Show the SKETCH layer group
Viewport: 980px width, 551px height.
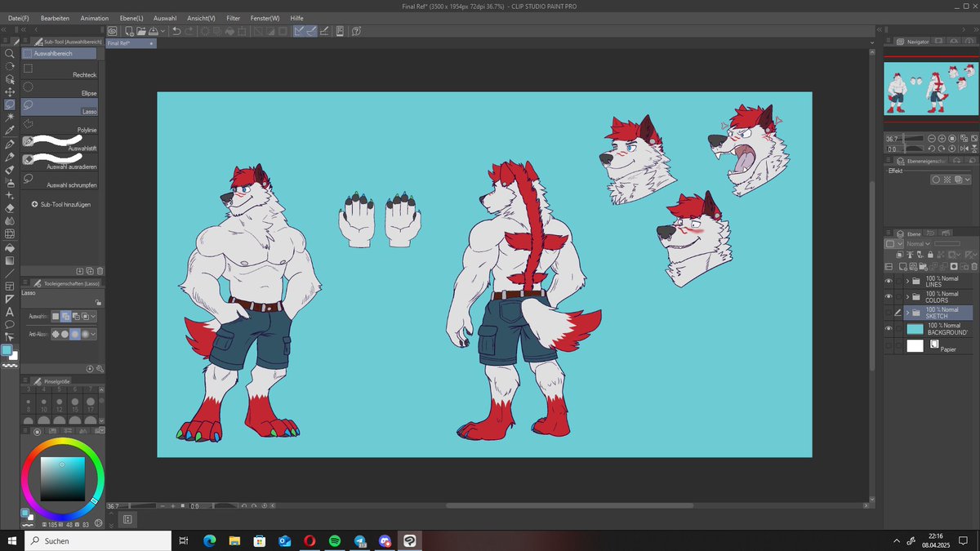click(x=889, y=311)
